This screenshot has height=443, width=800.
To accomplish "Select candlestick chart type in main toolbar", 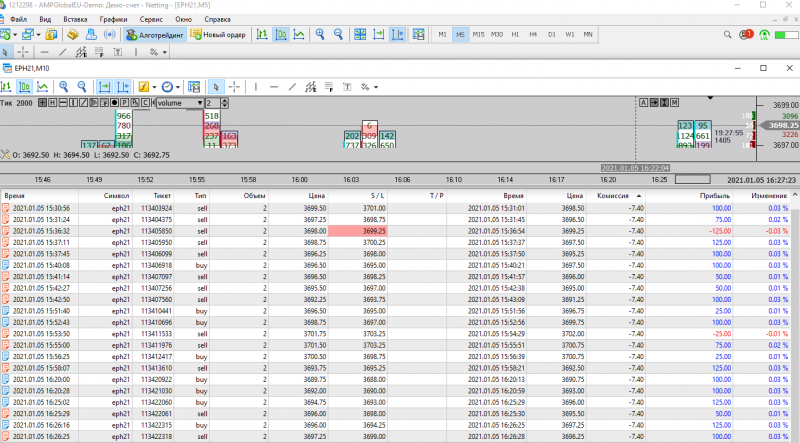I will tap(281, 34).
